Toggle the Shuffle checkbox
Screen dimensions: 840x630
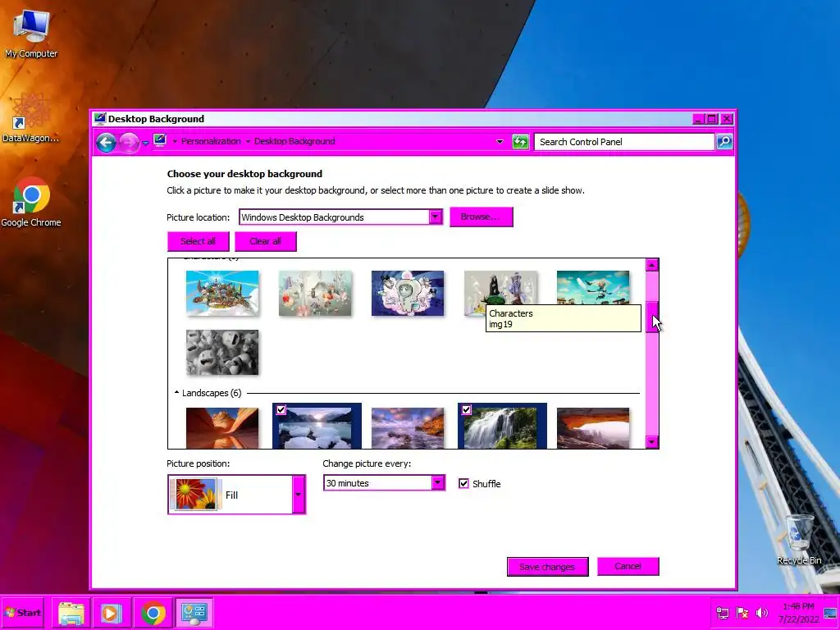(x=464, y=483)
